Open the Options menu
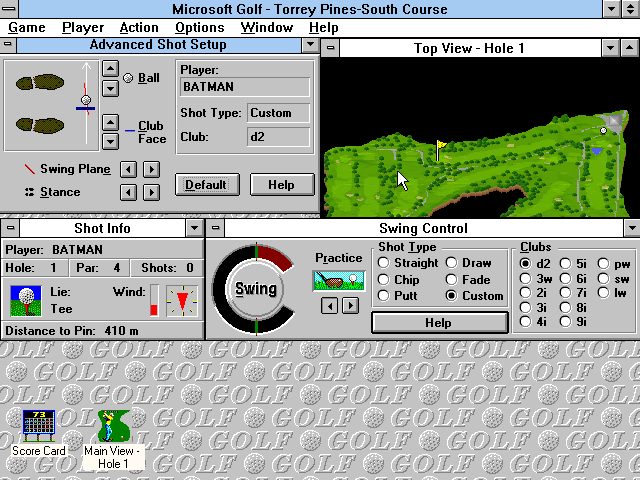Viewport: 640px width, 480px height. point(200,28)
